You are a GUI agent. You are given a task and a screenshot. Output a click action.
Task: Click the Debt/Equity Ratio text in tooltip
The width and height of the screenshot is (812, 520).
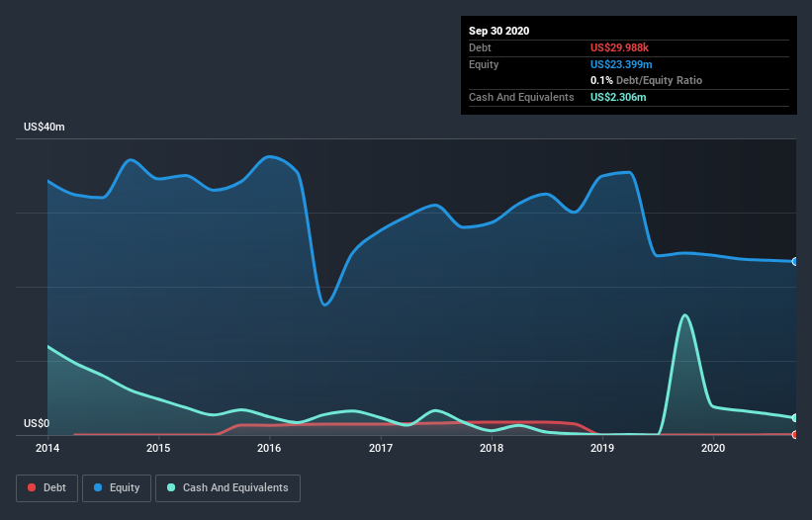[x=659, y=80]
